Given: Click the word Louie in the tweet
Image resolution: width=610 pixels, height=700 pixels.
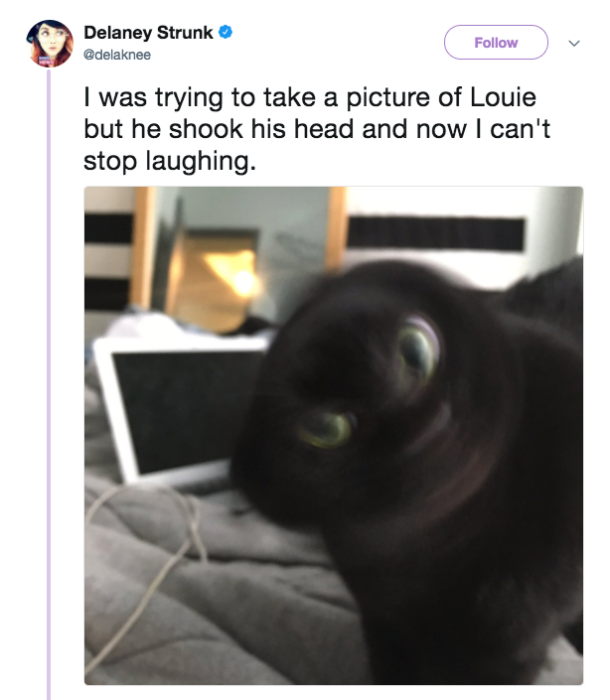Looking at the screenshot, I should [x=503, y=97].
